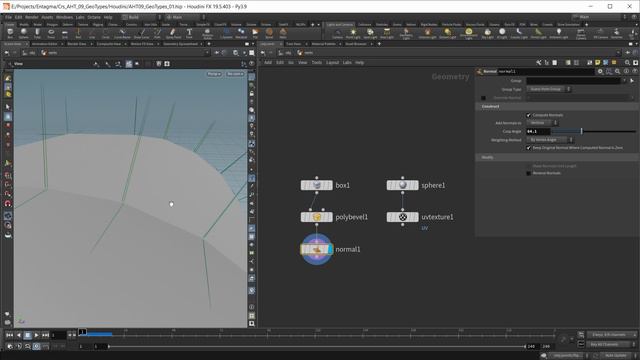Open the No cam dropdown in viewport
Viewport: 640px width, 360px height.
[235, 74]
